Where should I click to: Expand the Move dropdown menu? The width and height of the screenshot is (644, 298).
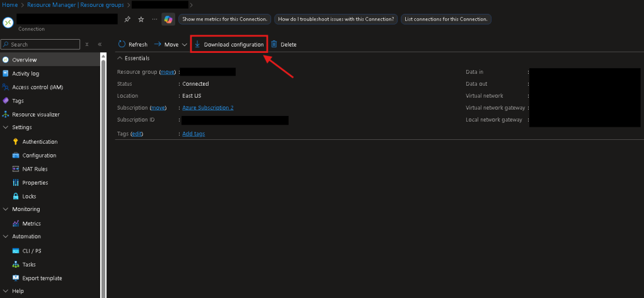(184, 45)
